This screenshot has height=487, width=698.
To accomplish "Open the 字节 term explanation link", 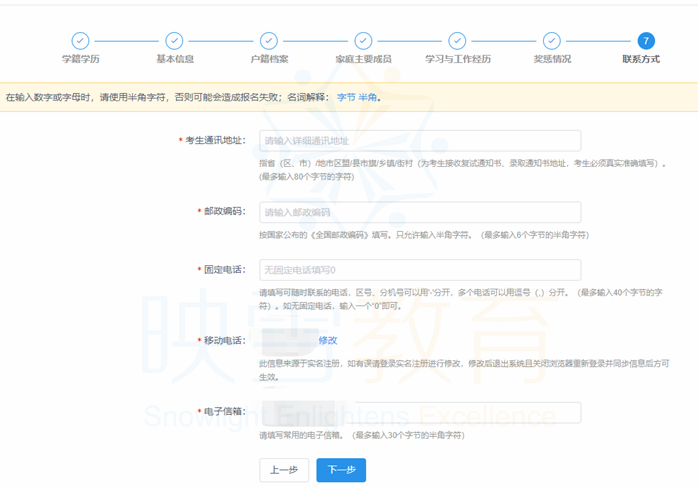I will [346, 97].
